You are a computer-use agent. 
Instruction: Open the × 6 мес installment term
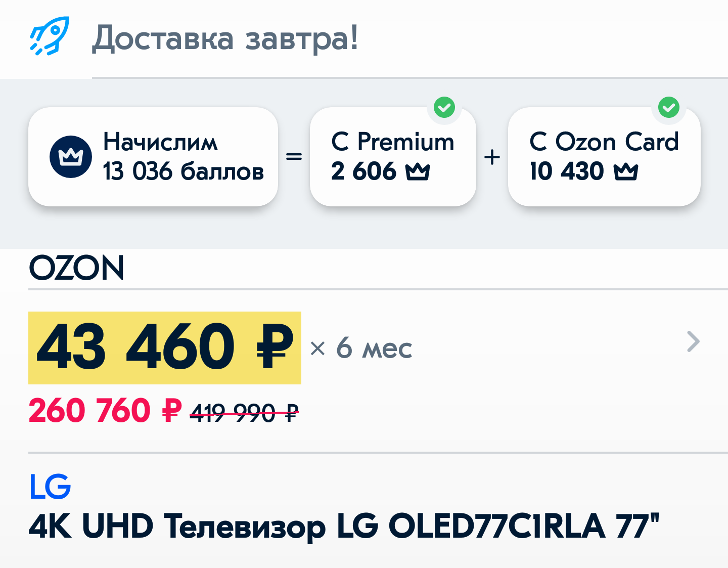(361, 348)
